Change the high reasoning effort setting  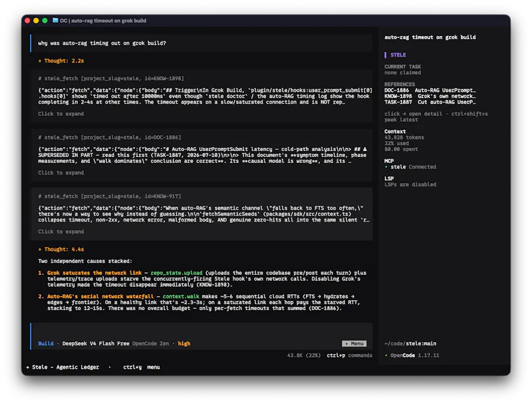coord(184,343)
